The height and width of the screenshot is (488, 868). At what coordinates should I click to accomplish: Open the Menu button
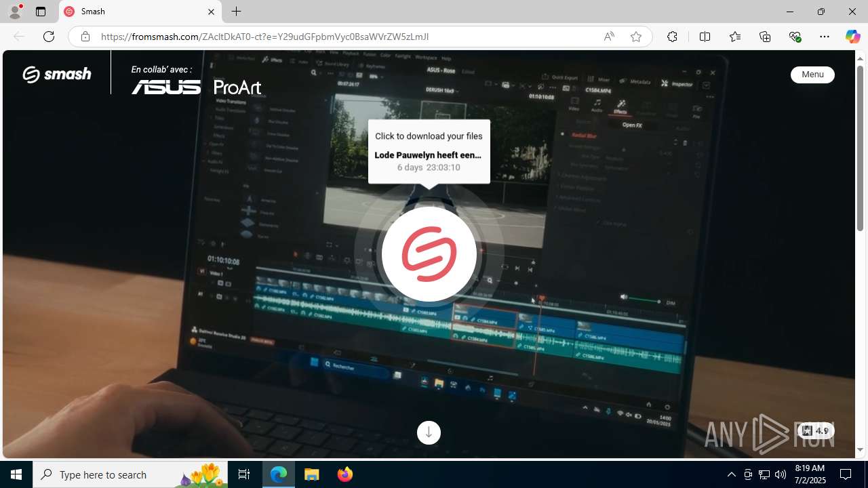pos(812,75)
